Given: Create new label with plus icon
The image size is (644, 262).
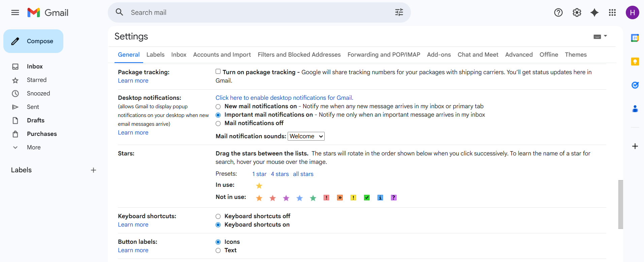Looking at the screenshot, I should pyautogui.click(x=94, y=170).
